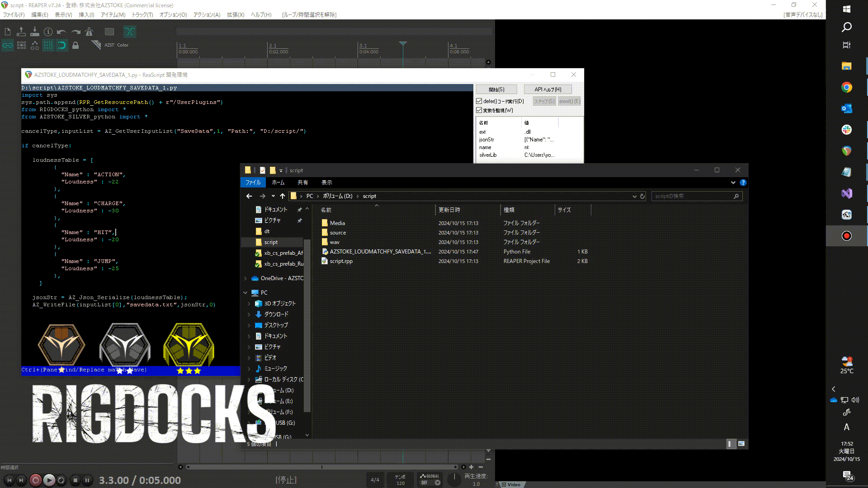
Task: Click the New Project icon in REAPER toolbar
Action: (8, 32)
